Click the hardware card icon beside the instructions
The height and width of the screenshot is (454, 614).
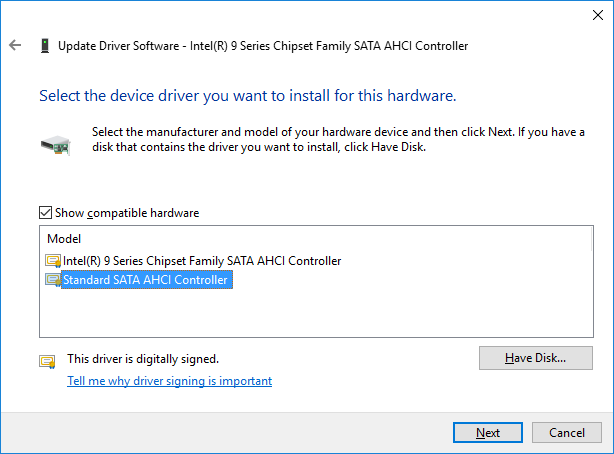click(55, 144)
